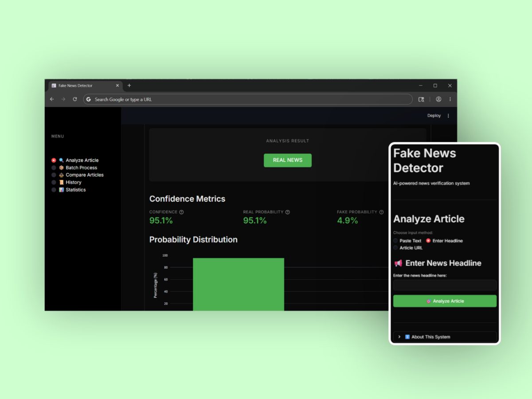Open a new tab with the plus icon

[x=129, y=86]
